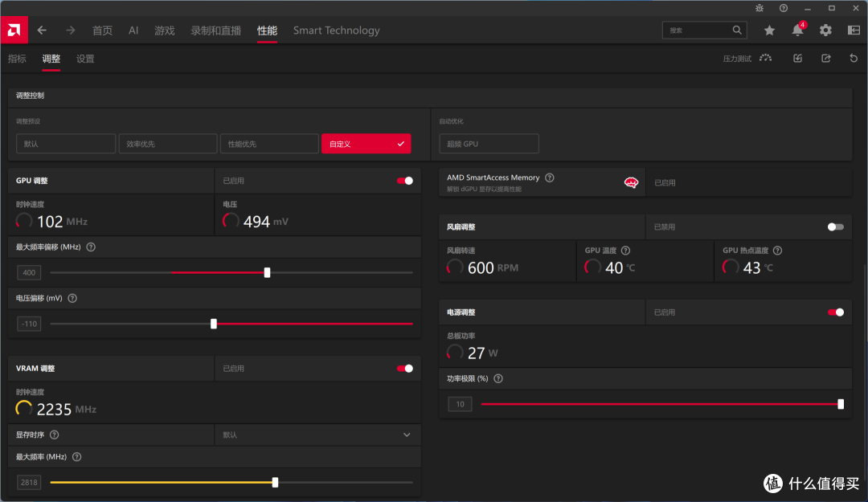The height and width of the screenshot is (502, 868).
Task: Click help icon next to 最大频率偏移 (MHz)
Action: point(91,247)
